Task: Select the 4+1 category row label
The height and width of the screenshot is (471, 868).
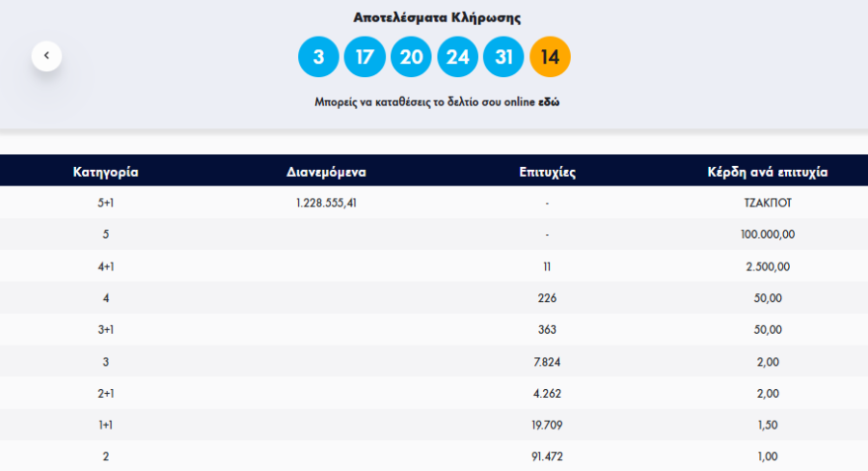Action: tap(106, 266)
